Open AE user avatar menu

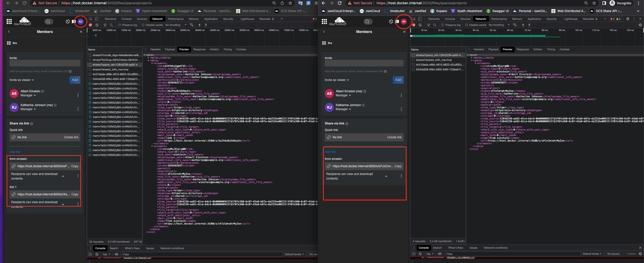404,22
